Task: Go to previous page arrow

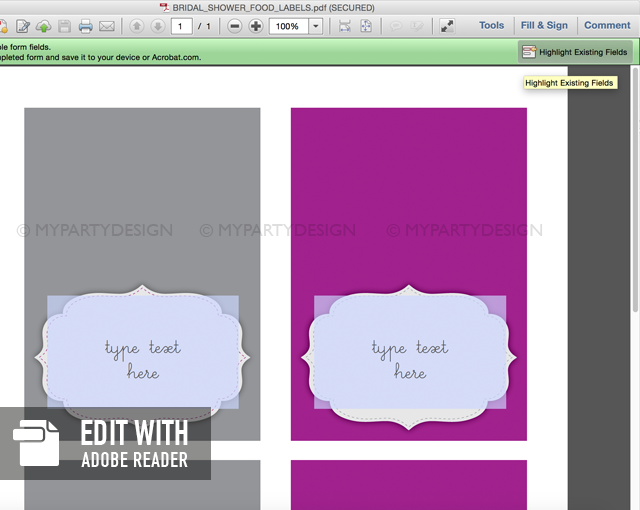Action: 136,26
